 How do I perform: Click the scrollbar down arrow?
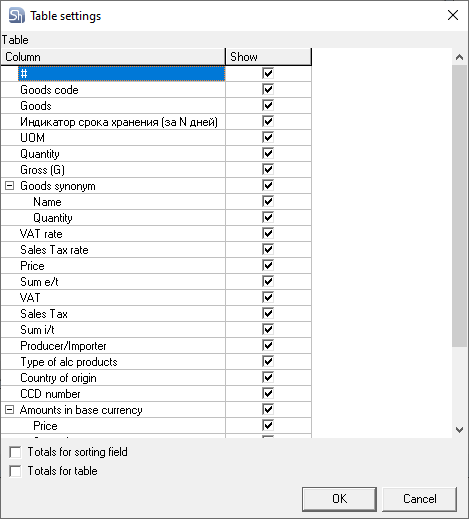459,430
